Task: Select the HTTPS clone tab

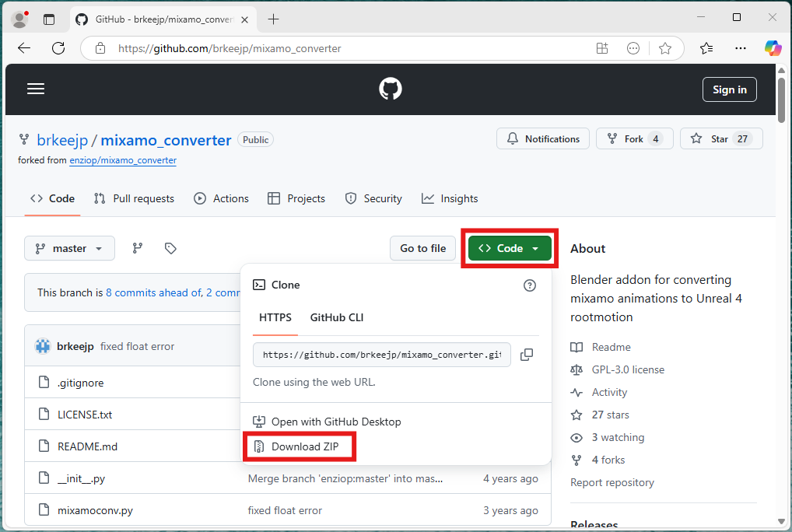Action: (275, 317)
